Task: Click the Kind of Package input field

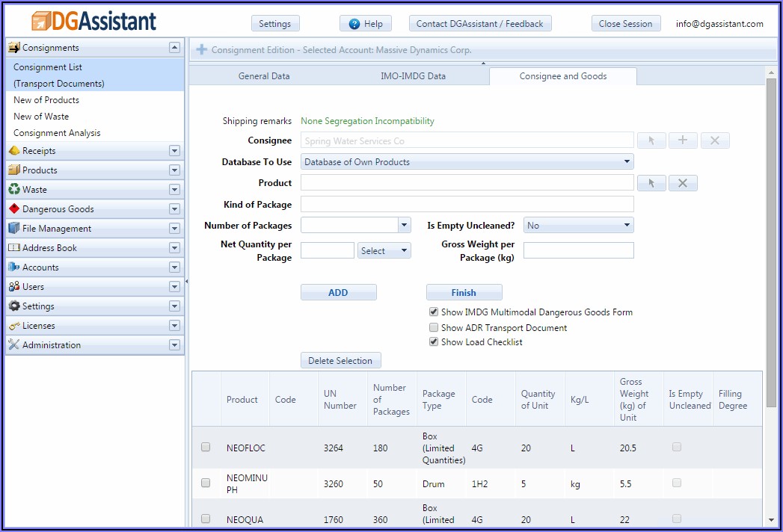Action: pos(467,205)
